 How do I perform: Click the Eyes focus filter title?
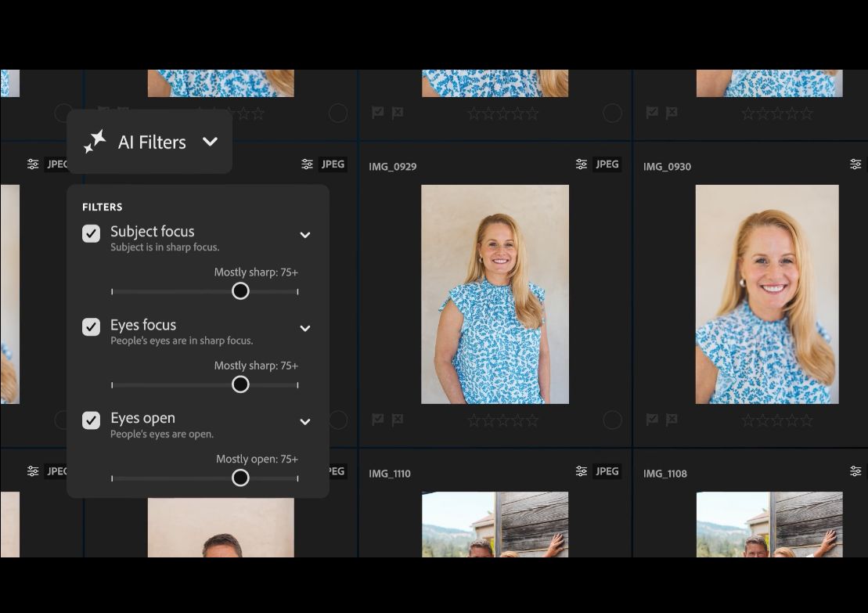pos(143,324)
